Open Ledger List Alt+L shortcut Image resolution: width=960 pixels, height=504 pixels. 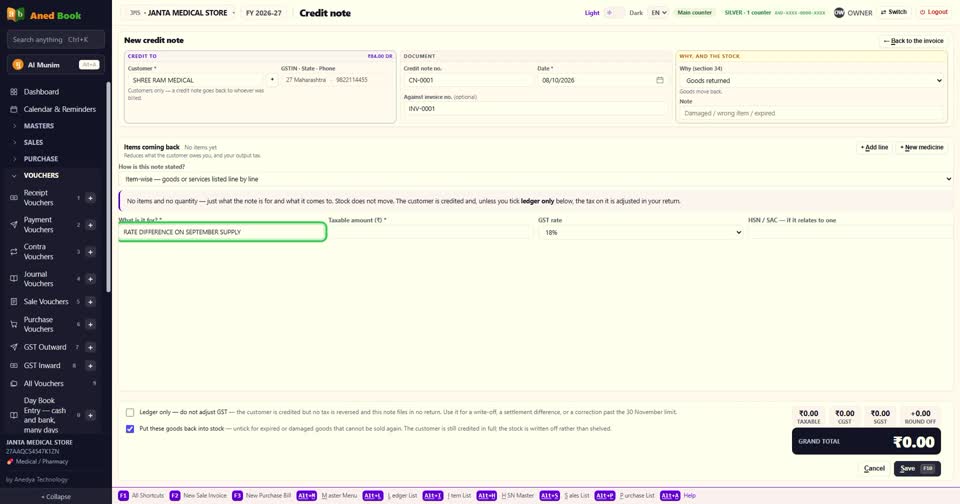[390, 495]
